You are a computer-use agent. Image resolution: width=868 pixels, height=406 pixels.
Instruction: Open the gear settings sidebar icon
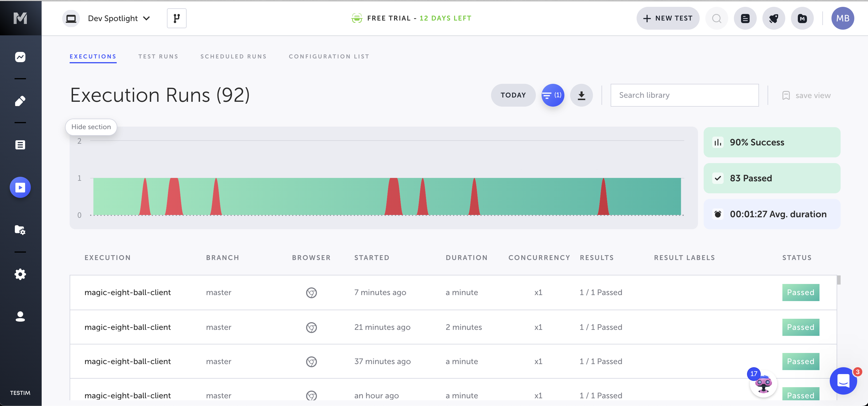pyautogui.click(x=20, y=274)
